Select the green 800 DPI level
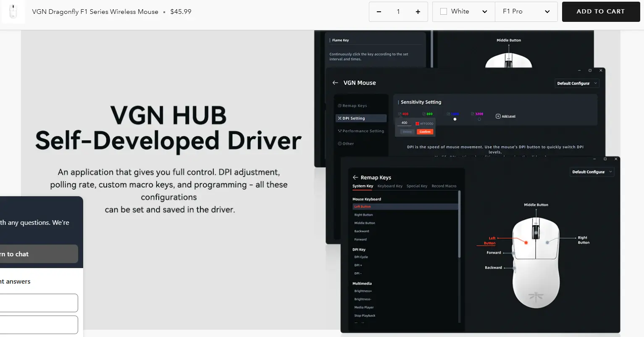644x337 pixels. pos(427,114)
